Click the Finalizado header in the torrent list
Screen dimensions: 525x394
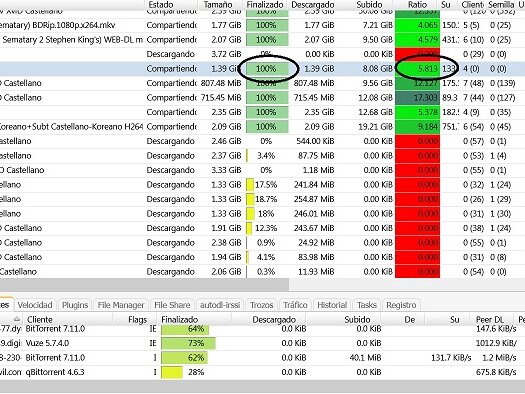click(265, 5)
